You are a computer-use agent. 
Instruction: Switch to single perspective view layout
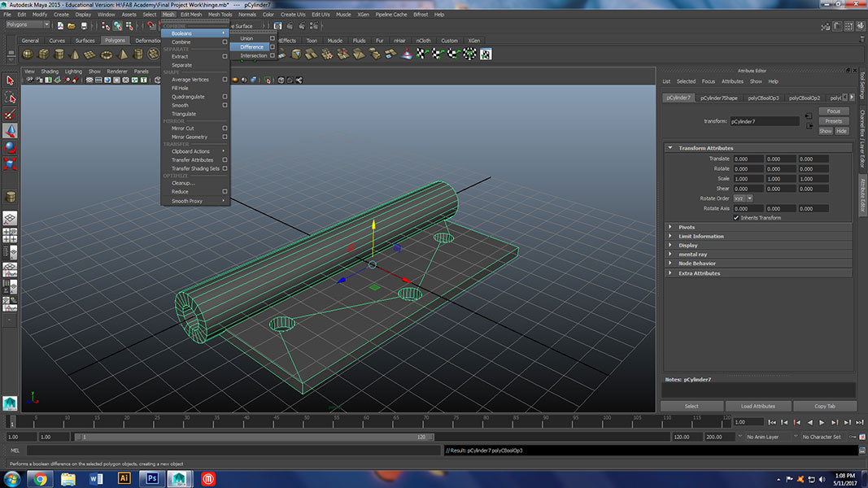(x=10, y=219)
